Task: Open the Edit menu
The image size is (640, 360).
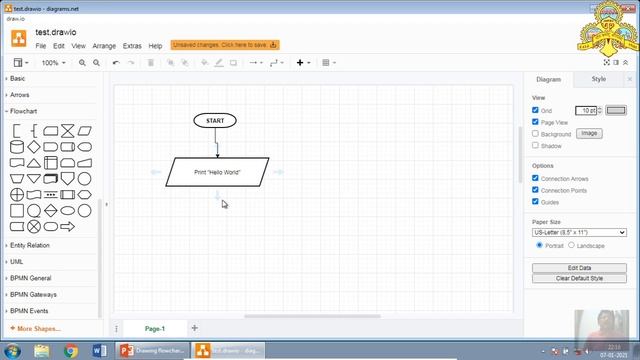Action: click(59, 46)
